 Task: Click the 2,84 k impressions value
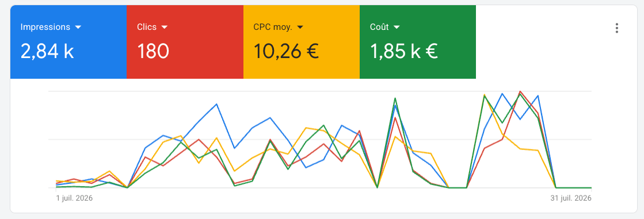47,52
